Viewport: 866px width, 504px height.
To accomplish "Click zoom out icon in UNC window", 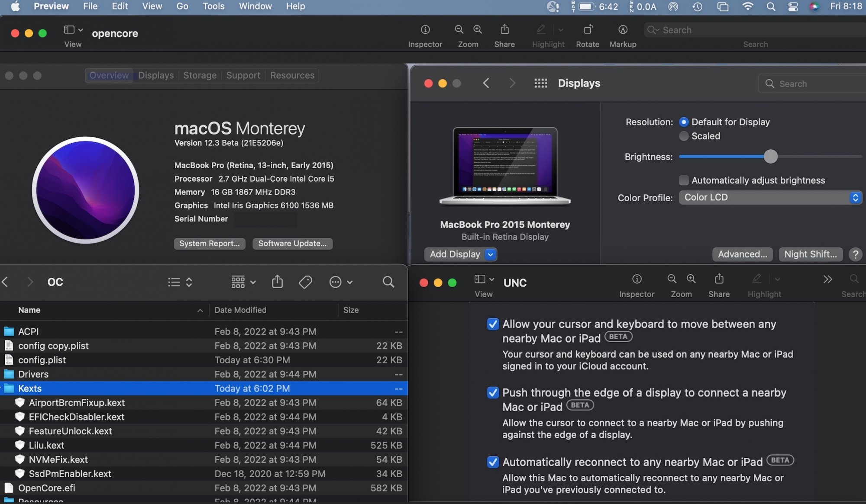I will (672, 279).
